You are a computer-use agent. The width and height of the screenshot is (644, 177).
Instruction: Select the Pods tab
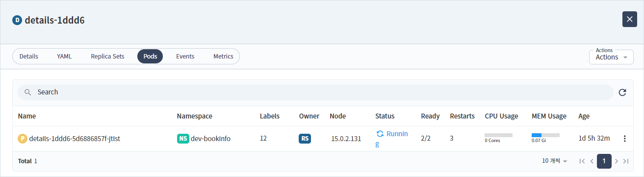click(150, 57)
